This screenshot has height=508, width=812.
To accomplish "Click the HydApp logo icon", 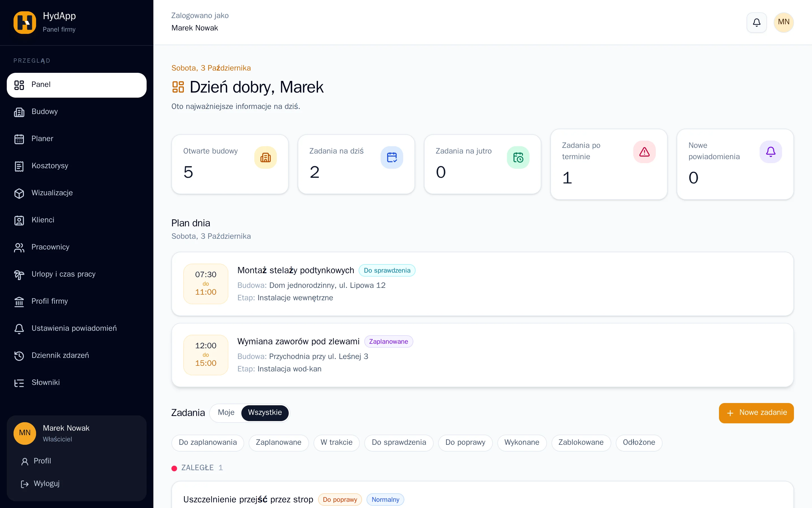I will coord(25,22).
